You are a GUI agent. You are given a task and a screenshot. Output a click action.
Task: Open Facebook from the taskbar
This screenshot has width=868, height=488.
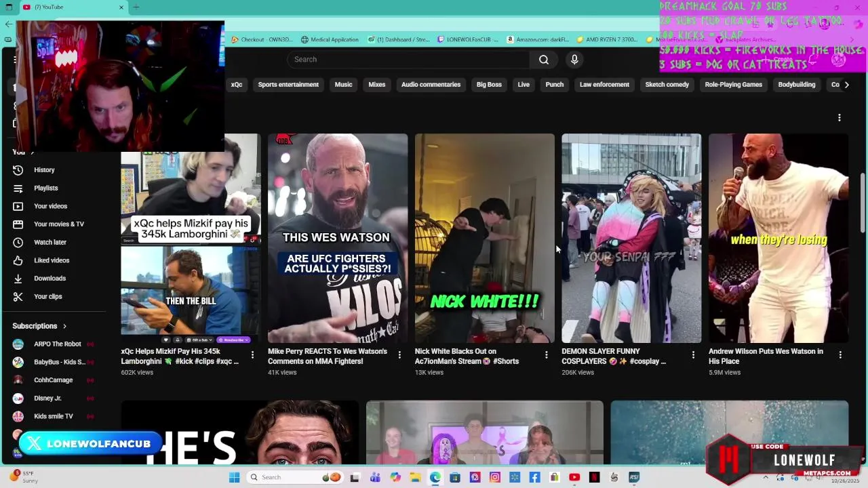(x=534, y=477)
